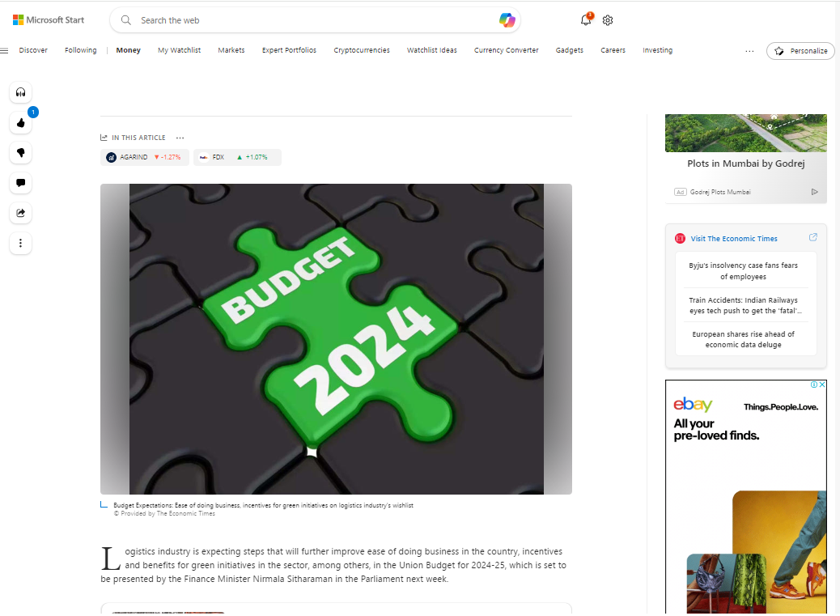Like the article with thumbs up
This screenshot has width=840, height=616.
click(20, 123)
